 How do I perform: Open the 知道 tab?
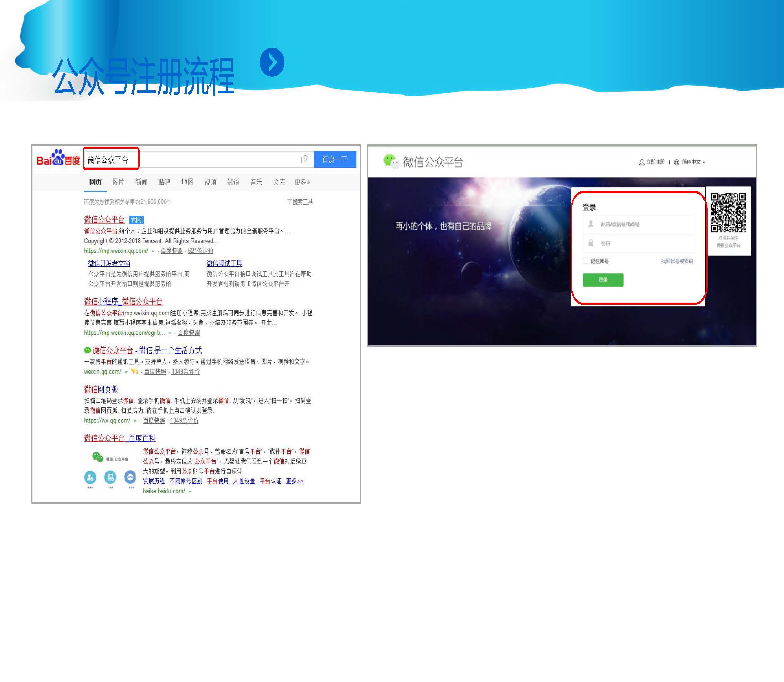click(233, 182)
